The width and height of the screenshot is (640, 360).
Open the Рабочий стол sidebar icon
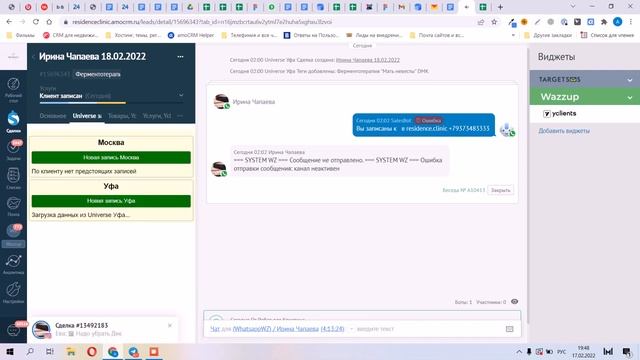coord(13,89)
